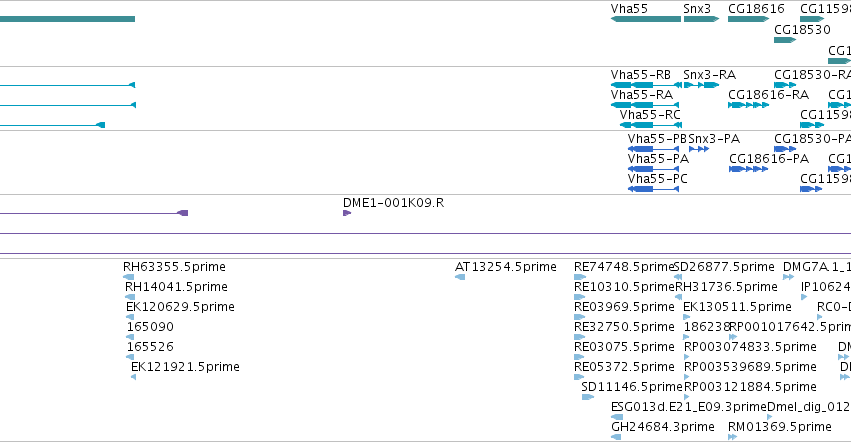The image size is (851, 442).
Task: Click the RM01369.5prime EST
Action: click(x=733, y=437)
